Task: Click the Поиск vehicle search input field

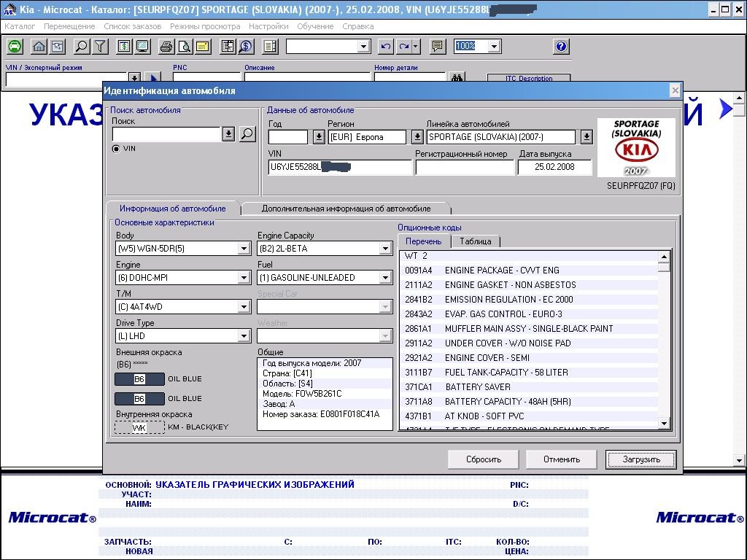Action: click(x=166, y=134)
